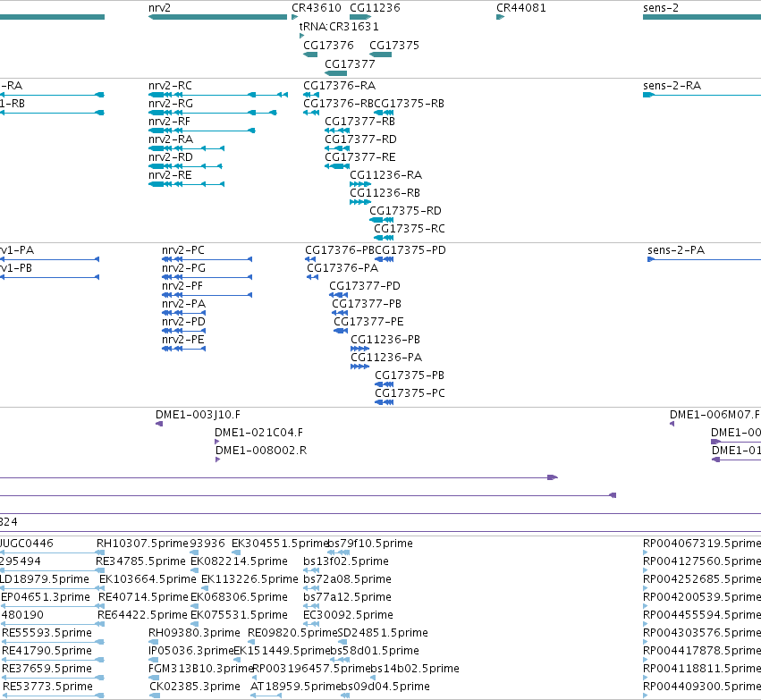Click the EC30092.5prime EST
Image resolution: width=761 pixels, height=700 pixels.
[348, 616]
